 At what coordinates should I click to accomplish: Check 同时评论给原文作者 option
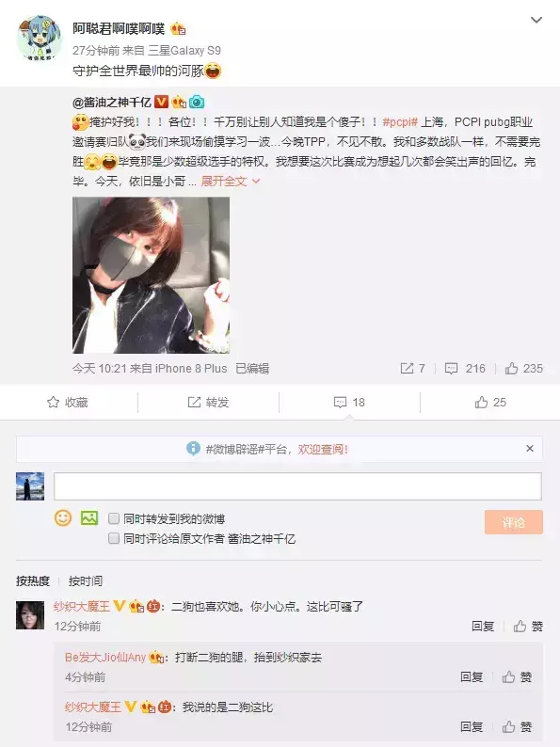click(114, 538)
